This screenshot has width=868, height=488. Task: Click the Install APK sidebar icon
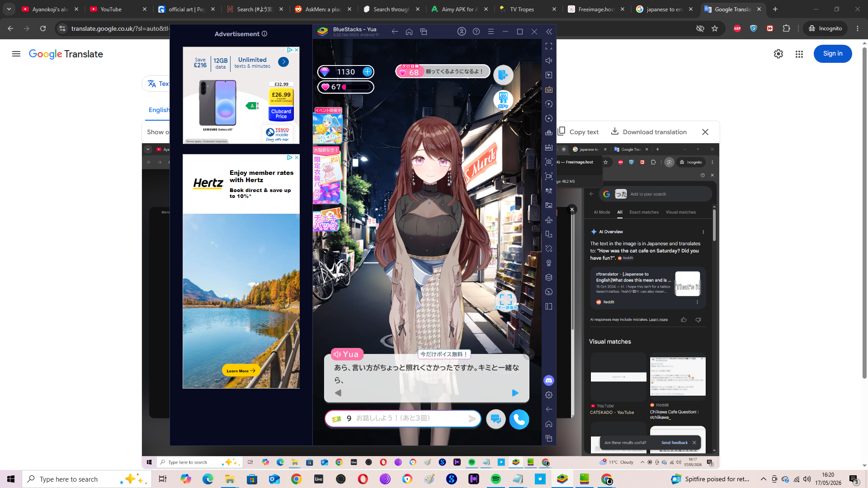549,147
